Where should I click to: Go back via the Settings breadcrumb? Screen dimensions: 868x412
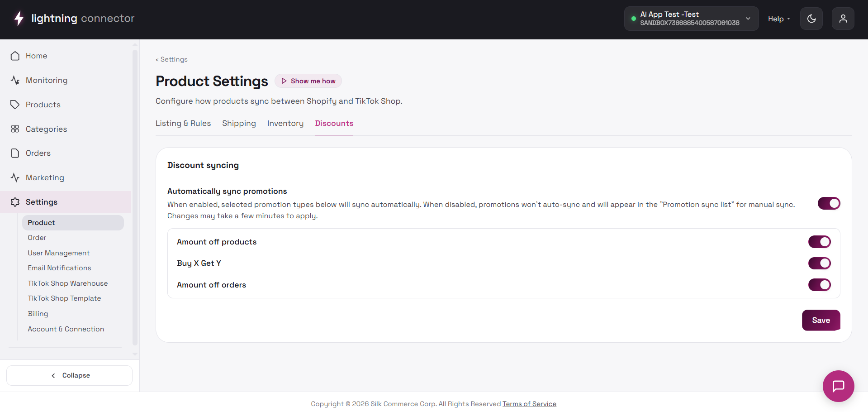click(x=171, y=59)
